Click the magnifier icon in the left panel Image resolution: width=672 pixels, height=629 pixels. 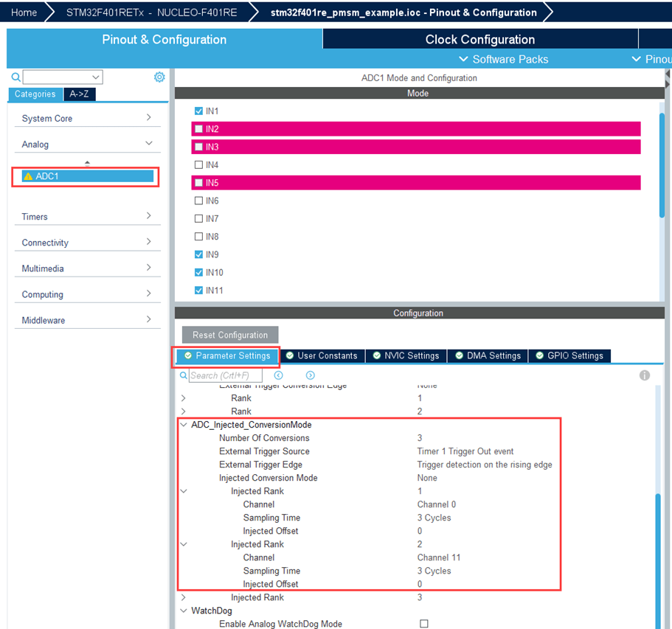15,77
